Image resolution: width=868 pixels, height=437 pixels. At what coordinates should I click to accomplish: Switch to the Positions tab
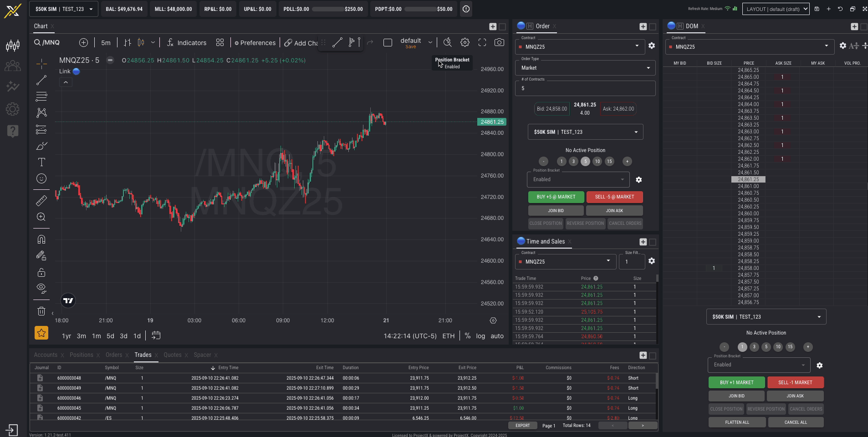point(82,355)
